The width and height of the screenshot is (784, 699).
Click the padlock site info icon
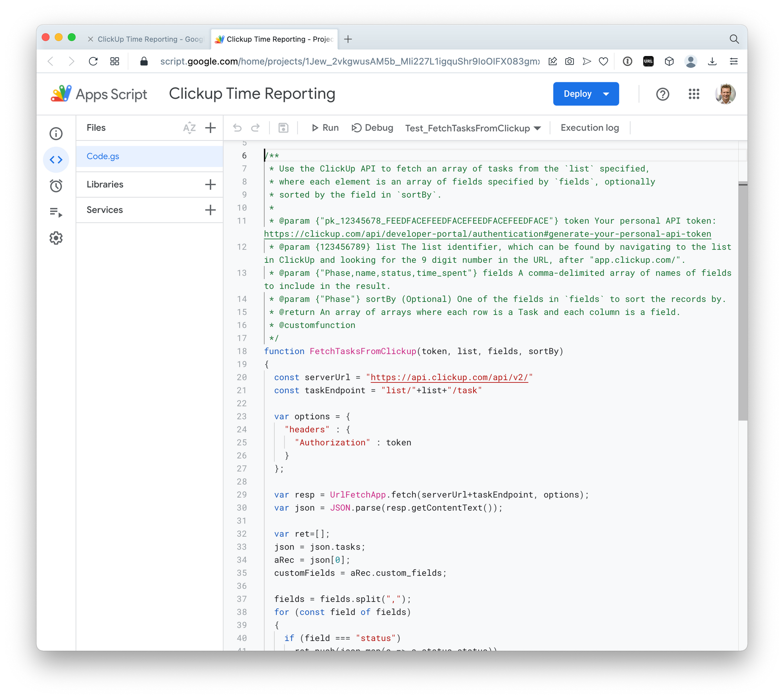144,62
